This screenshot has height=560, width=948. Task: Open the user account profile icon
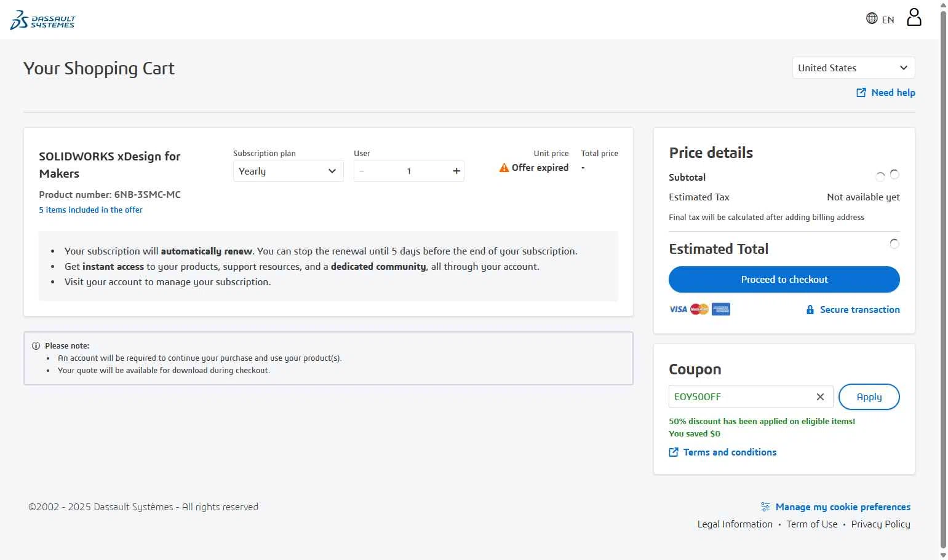pos(914,17)
